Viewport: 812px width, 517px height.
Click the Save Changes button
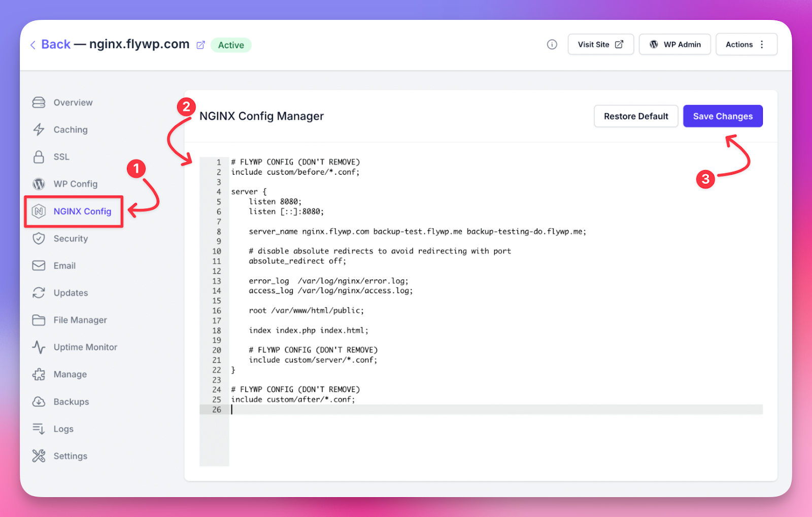coord(723,116)
